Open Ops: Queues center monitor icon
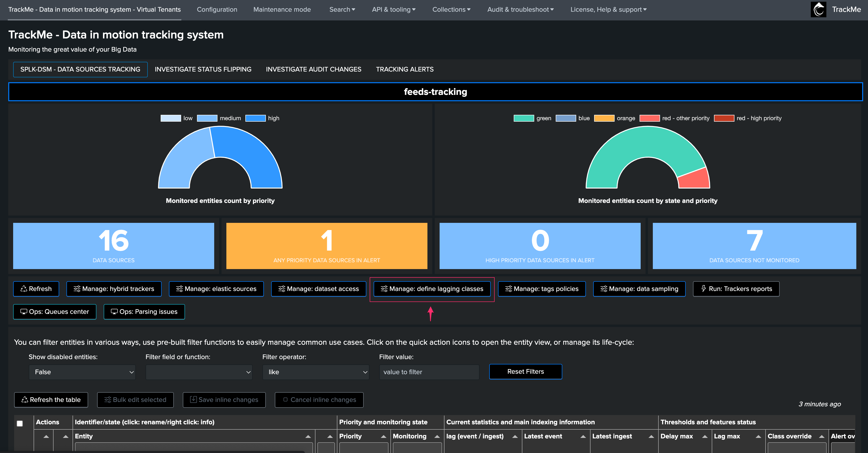 (x=24, y=312)
